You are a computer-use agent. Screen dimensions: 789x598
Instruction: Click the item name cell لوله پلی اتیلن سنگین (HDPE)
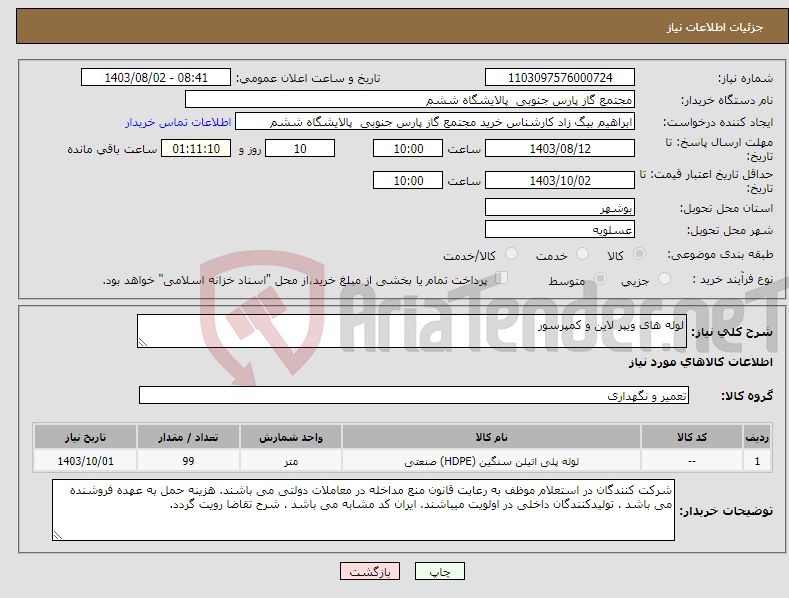pos(491,461)
